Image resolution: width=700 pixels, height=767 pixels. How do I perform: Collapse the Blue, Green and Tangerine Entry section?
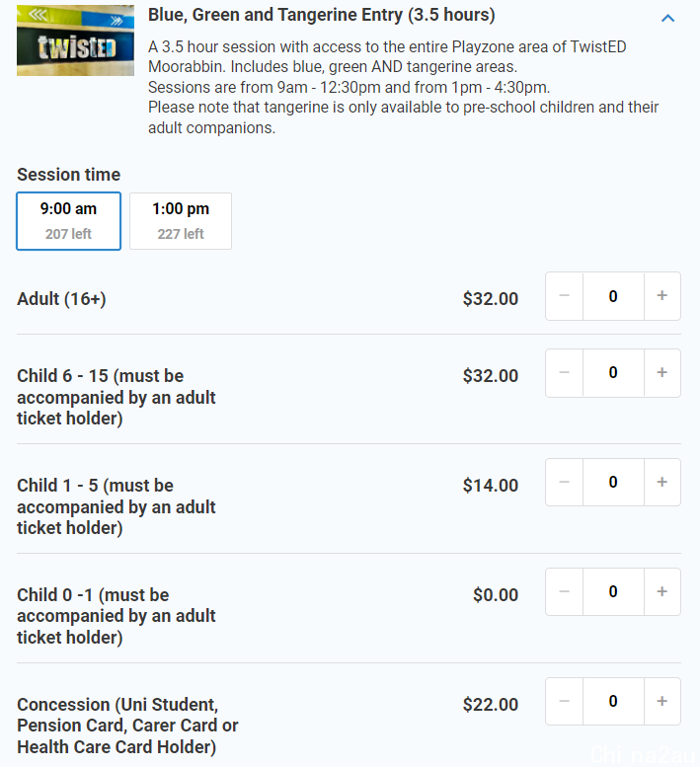click(667, 18)
